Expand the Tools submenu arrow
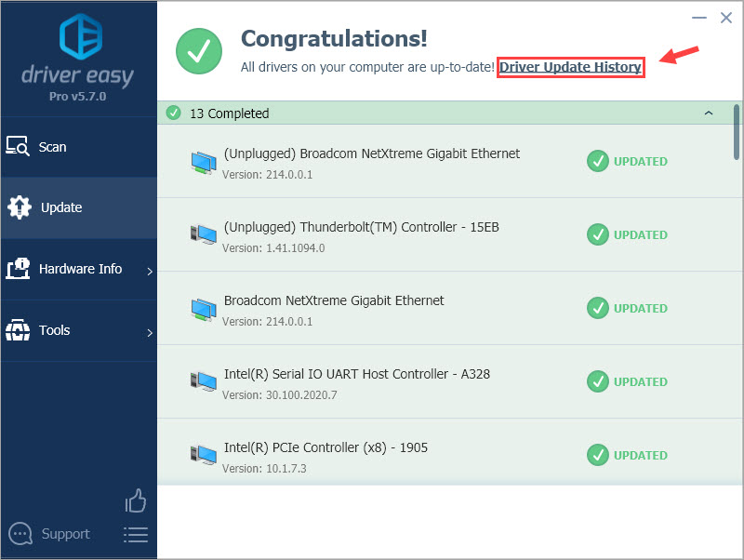Screen dimensions: 744x560 (x=150, y=333)
